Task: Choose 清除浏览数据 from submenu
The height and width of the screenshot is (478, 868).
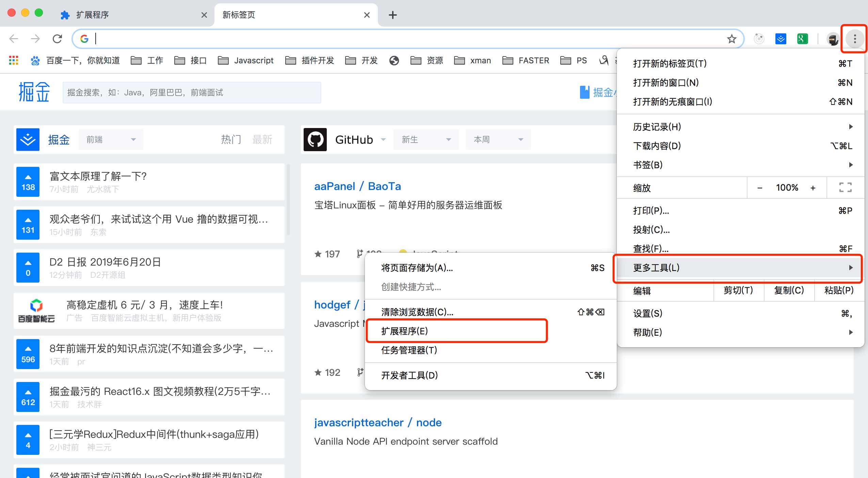Action: coord(491,312)
